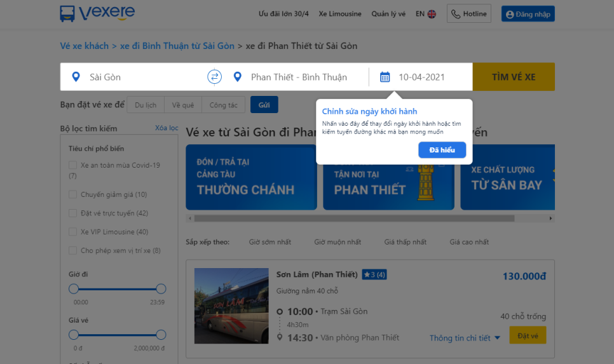Click the horizontal banner scrollbar thumb
614x364 pixels.
[355, 219]
